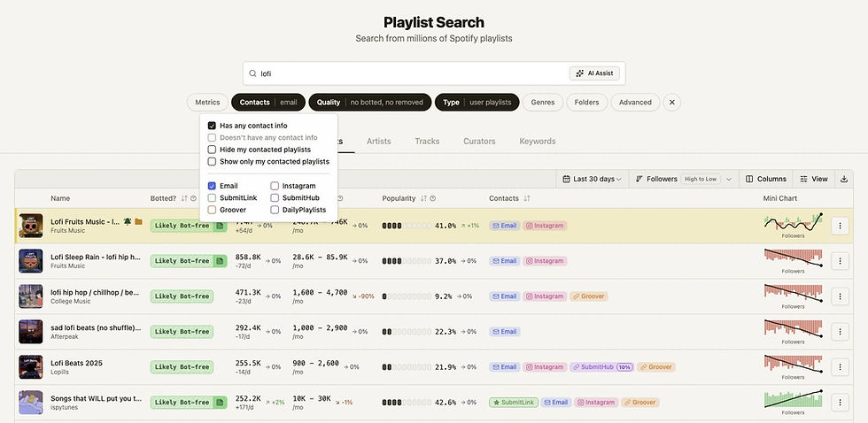Viewport: 868px width, 423px height.
Task: Open the report icon on Songs that WILL row
Action: pyautogui.click(x=221, y=403)
